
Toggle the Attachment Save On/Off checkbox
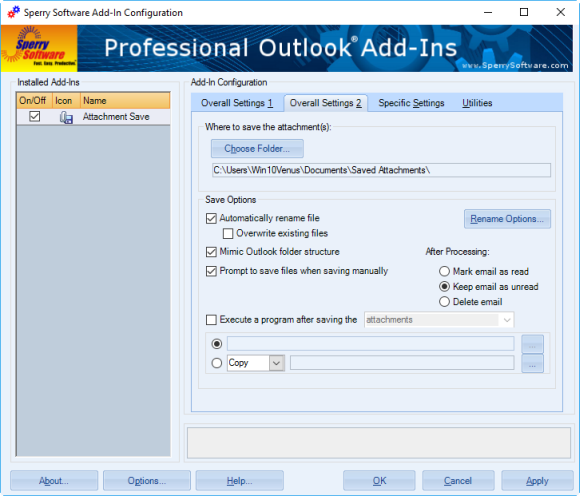(34, 117)
